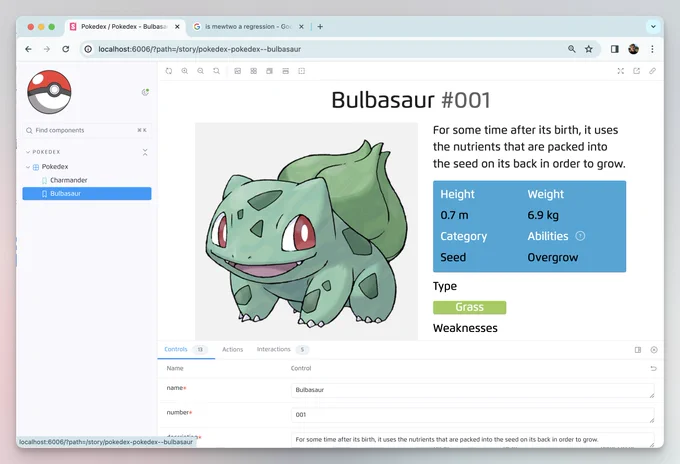This screenshot has width=680, height=464.
Task: Edit the name control text field
Action: click(x=473, y=390)
